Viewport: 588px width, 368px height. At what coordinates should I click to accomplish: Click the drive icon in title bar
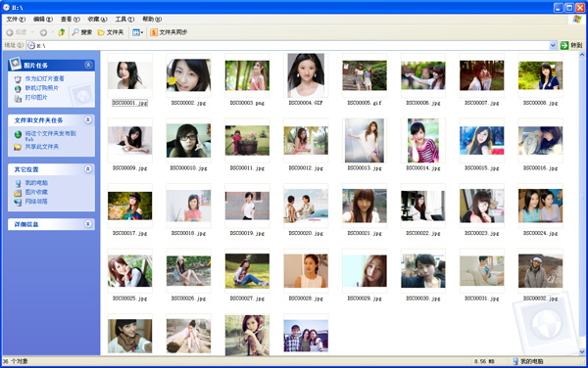click(x=6, y=7)
